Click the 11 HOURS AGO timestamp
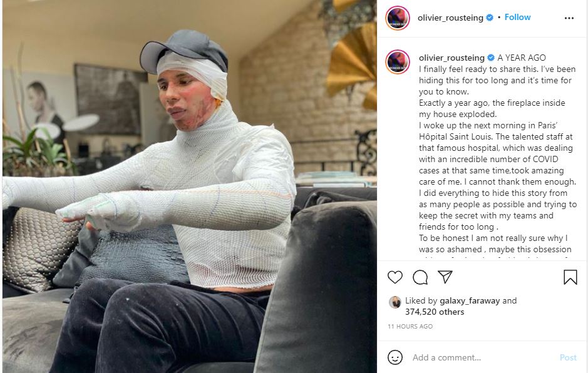Viewport: 588px width, 373px height. click(410, 327)
